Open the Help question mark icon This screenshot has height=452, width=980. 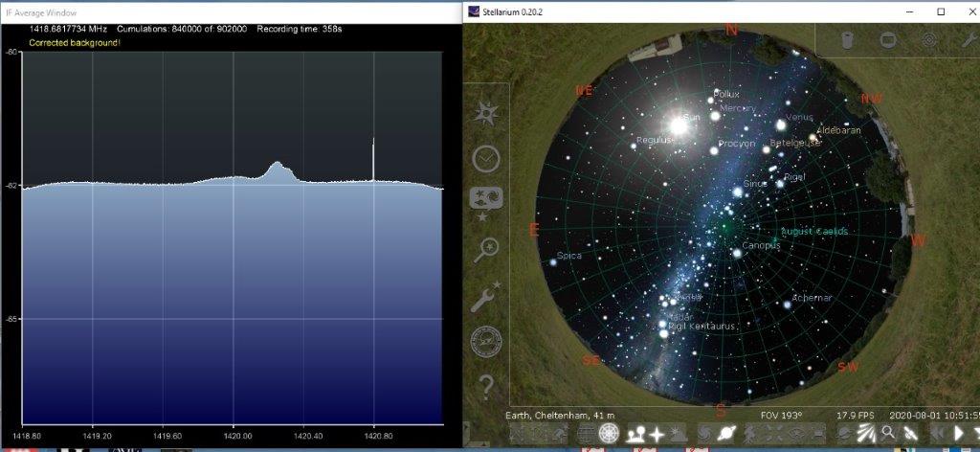pos(486,387)
